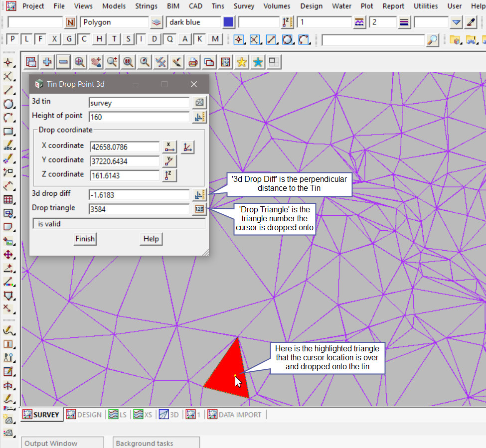Viewport: 486px width, 448px height.
Task: Expand the blue down-arrow dropdown in top toolbar
Action: pyautogui.click(x=457, y=22)
